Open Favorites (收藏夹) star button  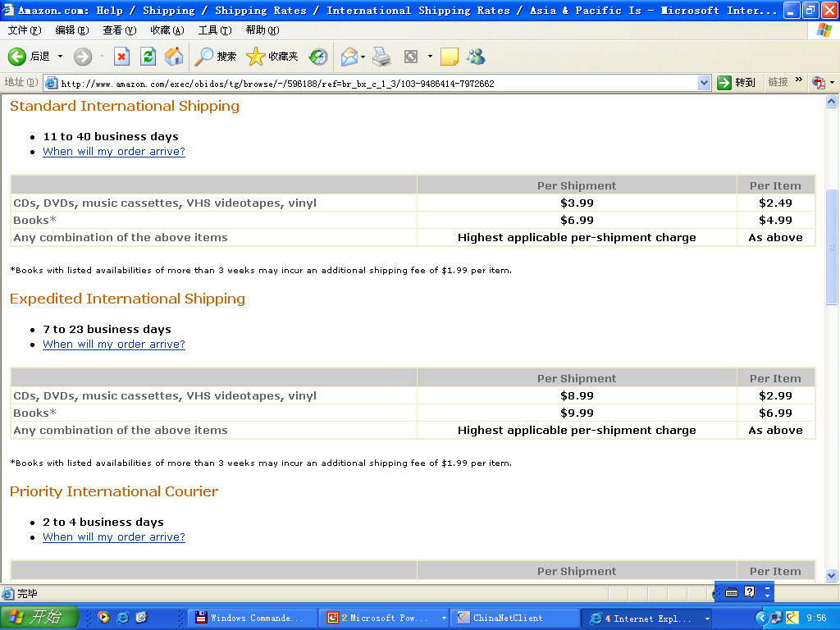[x=272, y=57]
